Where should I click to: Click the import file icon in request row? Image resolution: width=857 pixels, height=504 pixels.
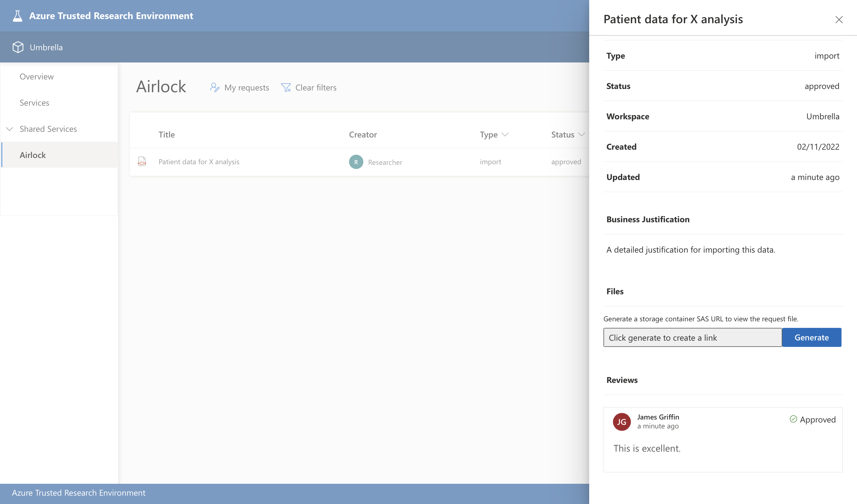tap(142, 162)
